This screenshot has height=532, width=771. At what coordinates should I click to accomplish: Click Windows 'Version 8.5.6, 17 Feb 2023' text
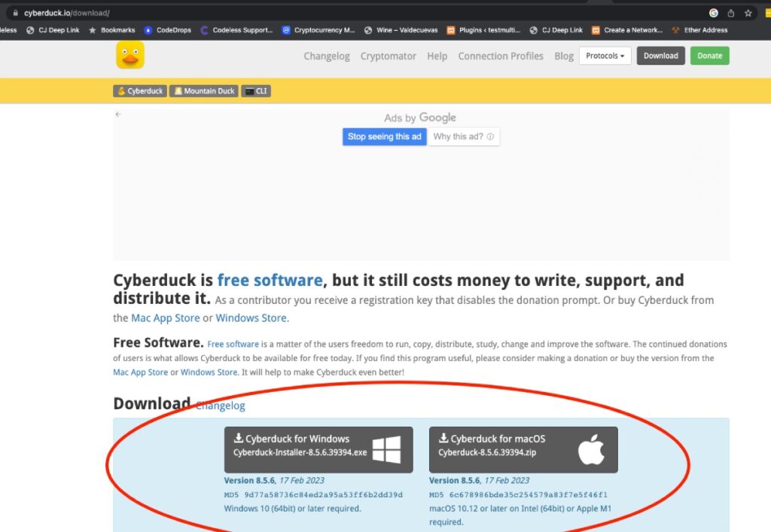pyautogui.click(x=274, y=480)
